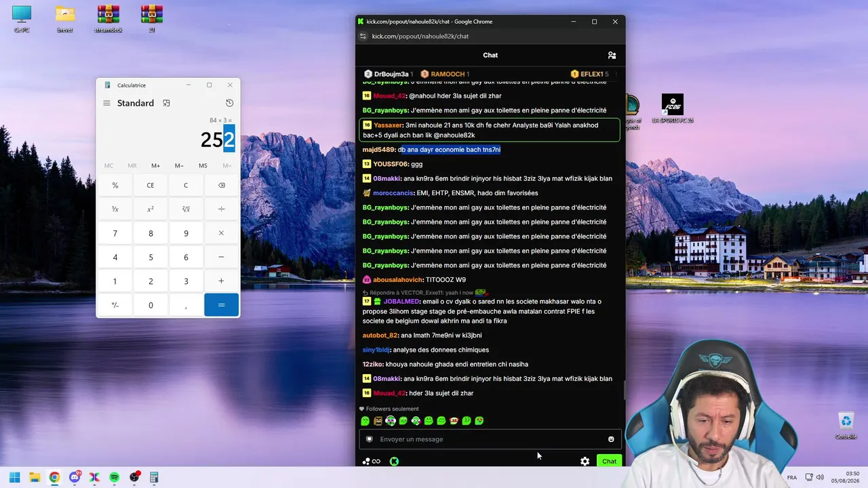Image resolution: width=868 pixels, height=488 pixels.
Task: Open chat settings gear icon
Action: point(585,462)
